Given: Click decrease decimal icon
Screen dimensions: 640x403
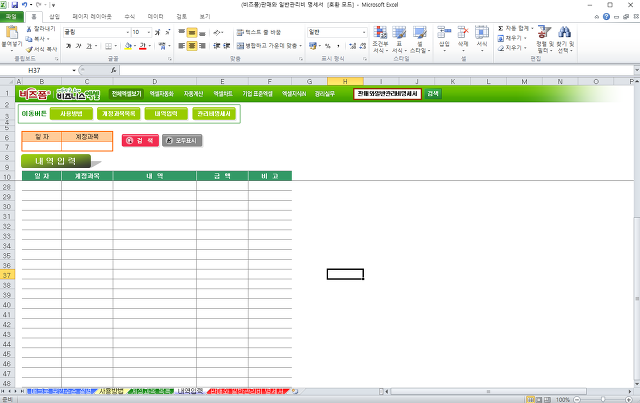Looking at the screenshot, I should pyautogui.click(x=362, y=46).
